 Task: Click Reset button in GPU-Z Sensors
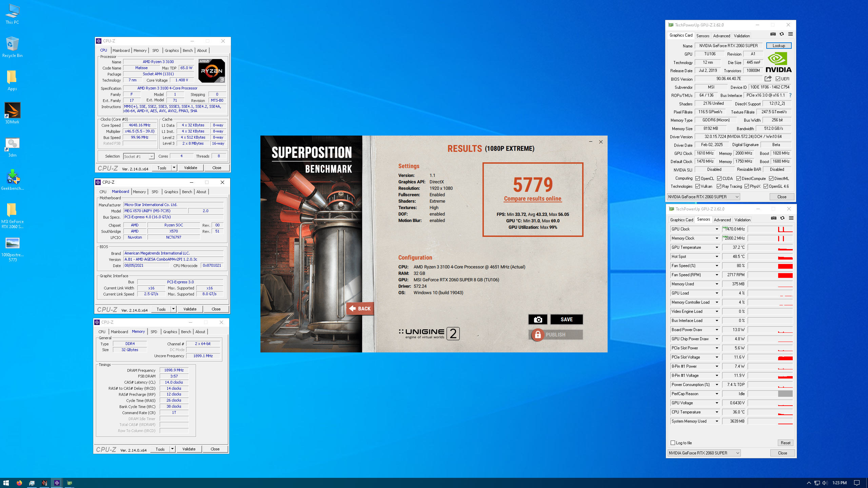coord(785,443)
